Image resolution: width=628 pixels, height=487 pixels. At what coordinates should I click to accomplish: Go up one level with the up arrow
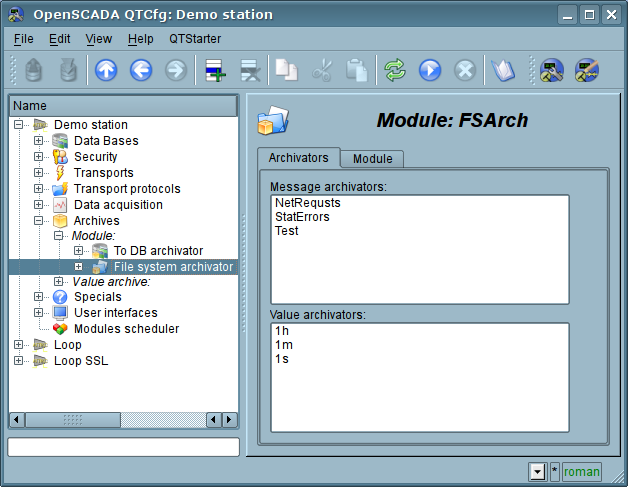(x=106, y=70)
